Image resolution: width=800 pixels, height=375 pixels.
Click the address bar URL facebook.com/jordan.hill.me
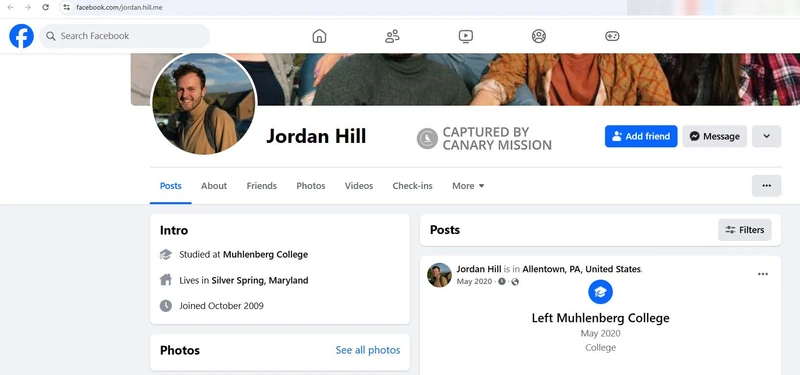pos(119,7)
